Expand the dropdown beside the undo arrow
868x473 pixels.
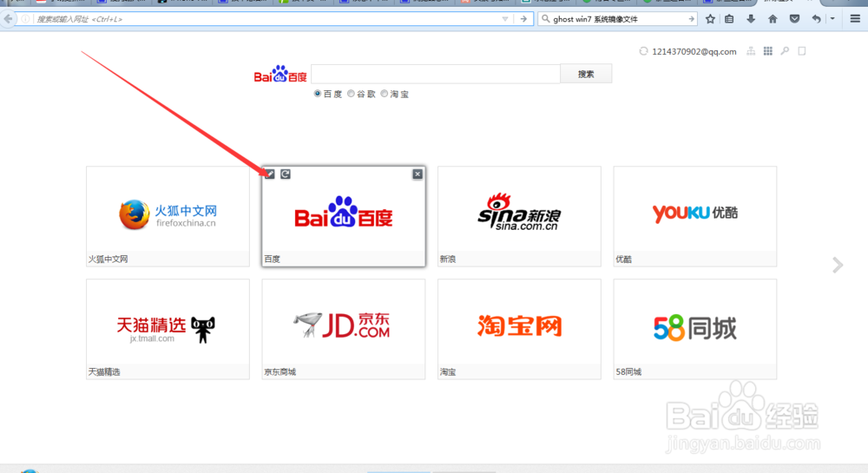click(x=832, y=19)
